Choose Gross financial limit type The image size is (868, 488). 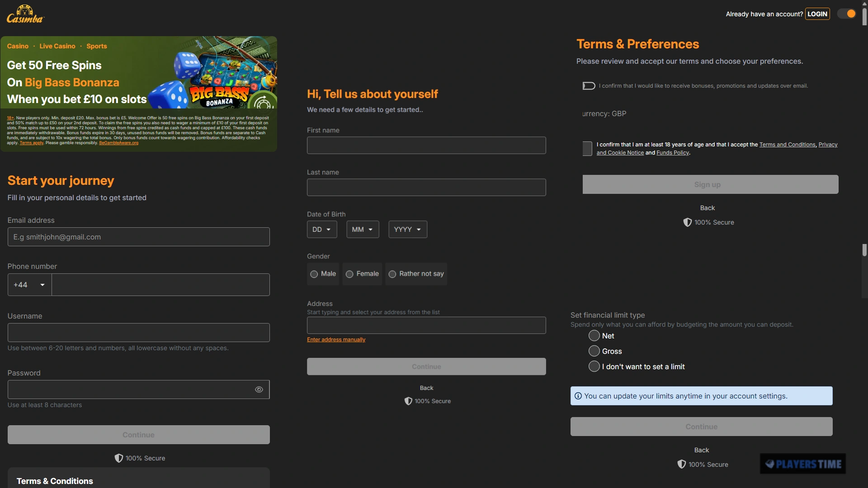[x=594, y=351]
